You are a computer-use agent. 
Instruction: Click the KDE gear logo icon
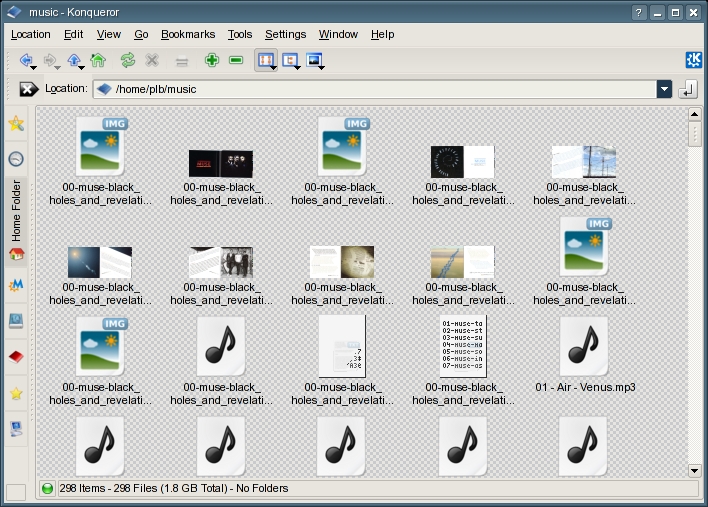[694, 60]
